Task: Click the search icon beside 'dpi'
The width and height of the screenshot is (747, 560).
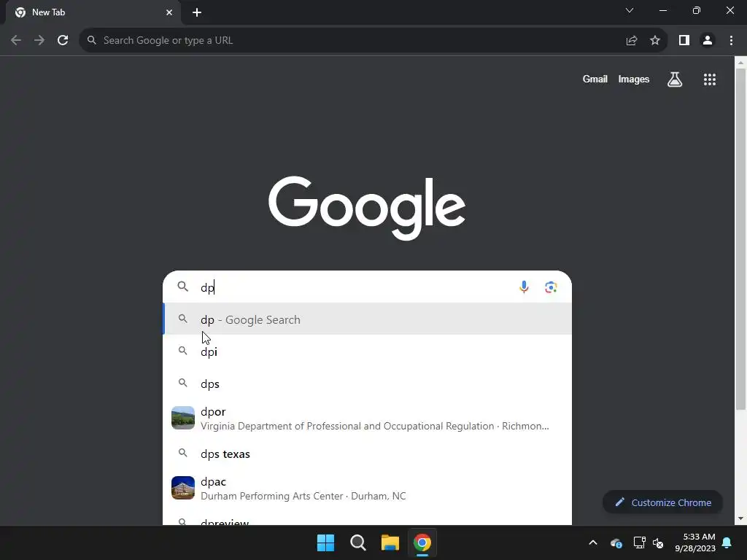Action: pos(183,351)
